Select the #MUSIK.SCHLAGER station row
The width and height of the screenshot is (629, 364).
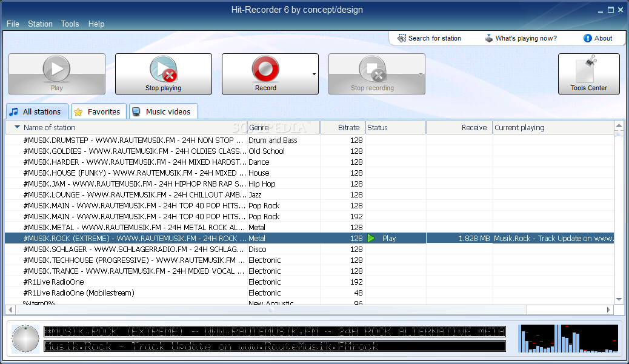point(309,249)
